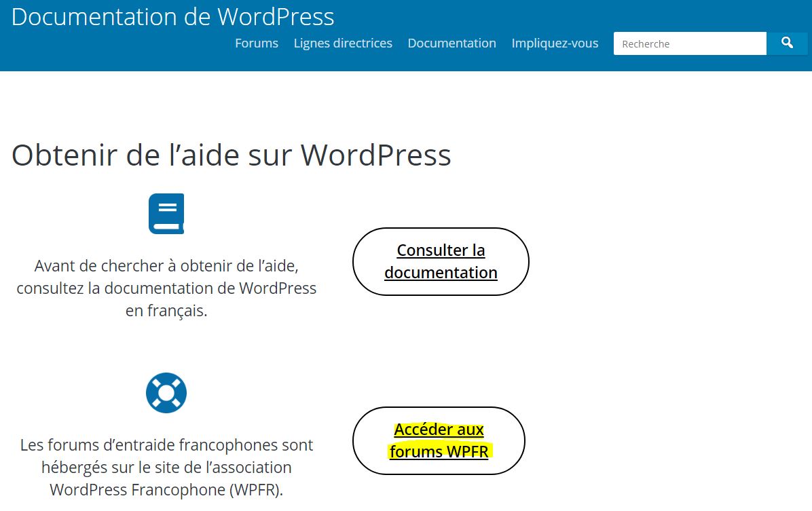Click the blue book documentation icon
Screen dimensions: 812x511
pos(166,214)
